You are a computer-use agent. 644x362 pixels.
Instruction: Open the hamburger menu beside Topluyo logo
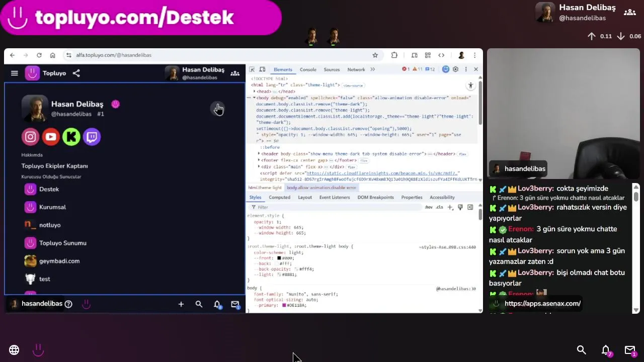point(15,73)
